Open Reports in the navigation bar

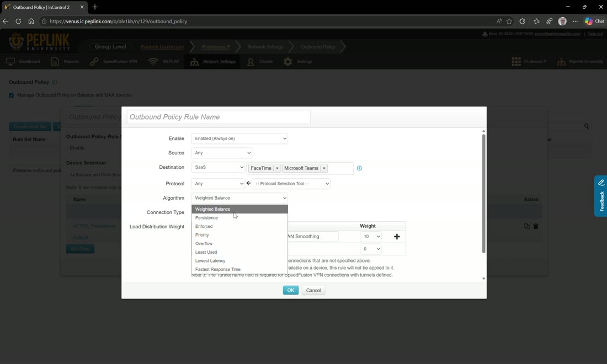[65, 62]
